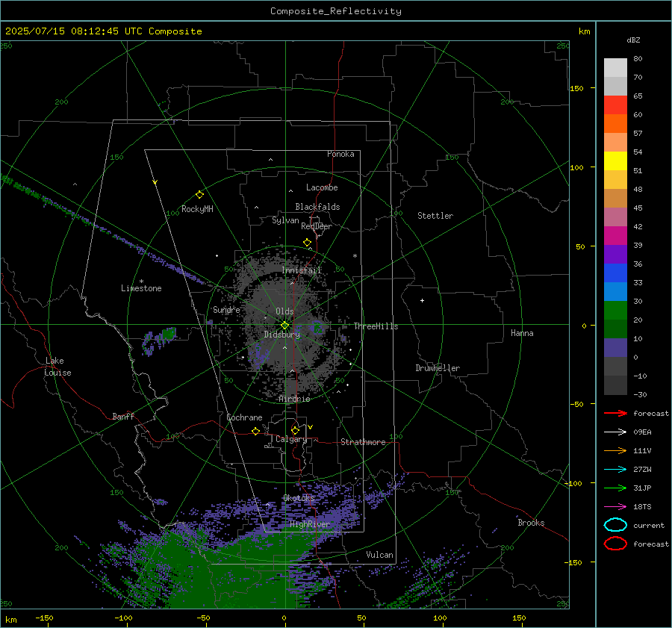Select radar-center yellow diamond at Olds

click(x=285, y=325)
